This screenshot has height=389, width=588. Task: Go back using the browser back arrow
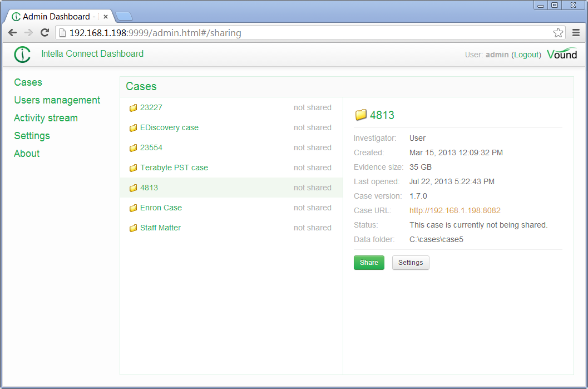12,33
